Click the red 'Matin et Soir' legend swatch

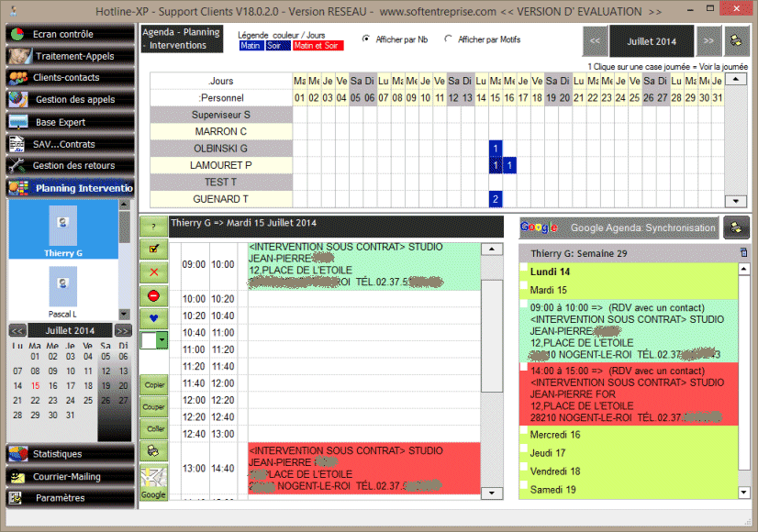[x=318, y=45]
